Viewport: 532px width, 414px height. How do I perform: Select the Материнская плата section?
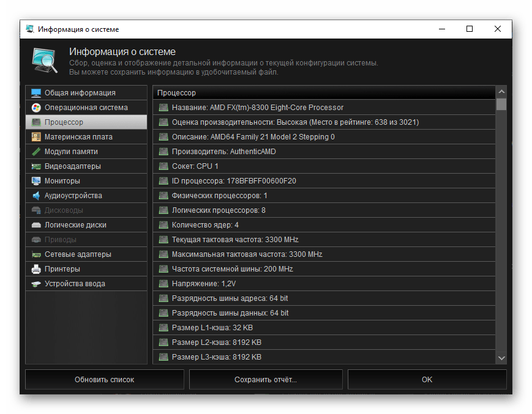click(x=86, y=137)
